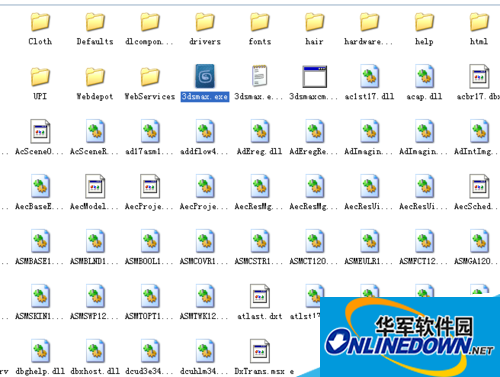
Task: Click the ASMSKIN1... file name
Action: [39, 316]
